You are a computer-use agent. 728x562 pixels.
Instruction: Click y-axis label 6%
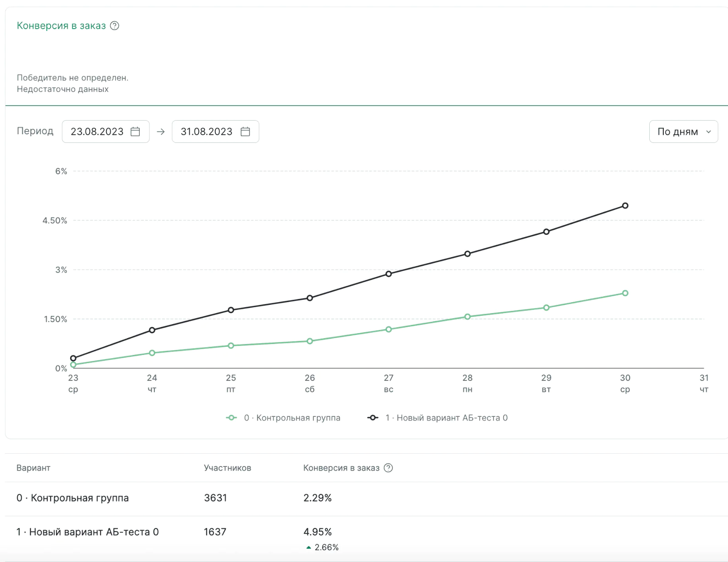[61, 171]
